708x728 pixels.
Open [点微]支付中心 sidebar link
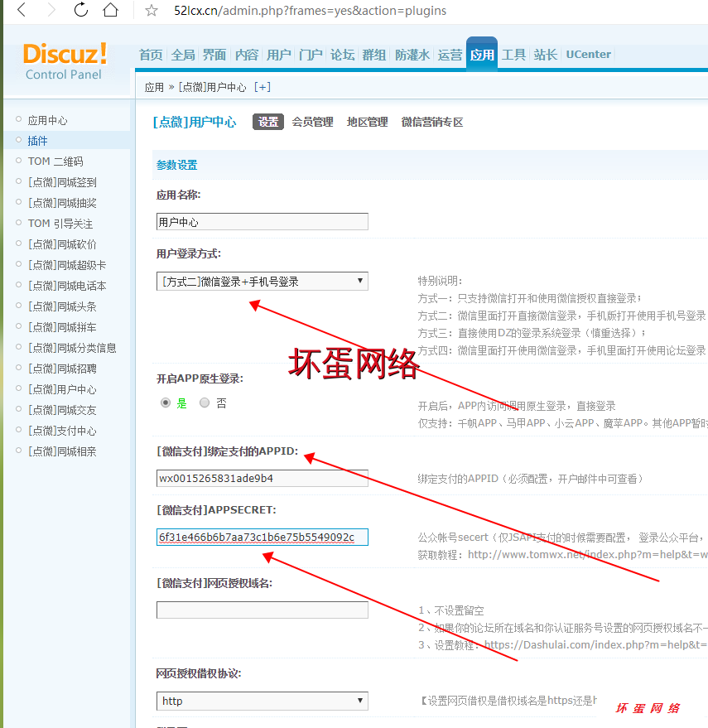pos(62,431)
